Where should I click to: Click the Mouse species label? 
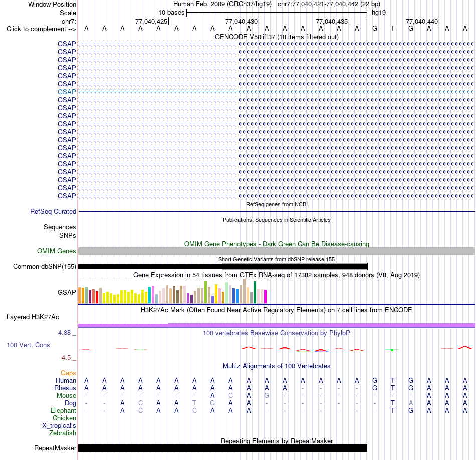[x=66, y=396]
